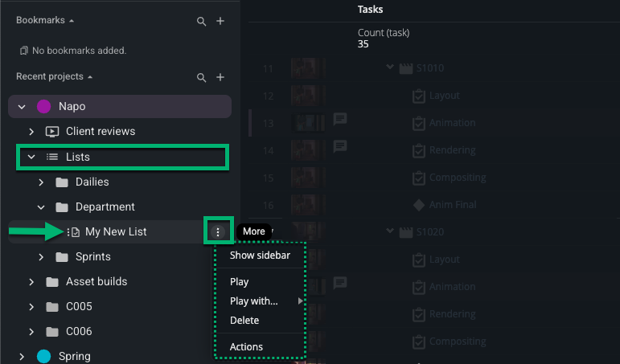Open Client reviews under Napo

click(x=101, y=132)
